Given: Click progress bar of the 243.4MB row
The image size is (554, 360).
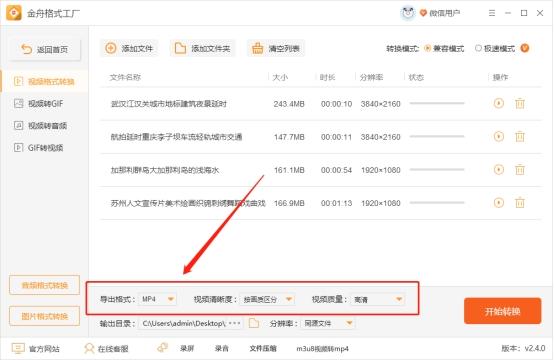Looking at the screenshot, I should 437,103.
